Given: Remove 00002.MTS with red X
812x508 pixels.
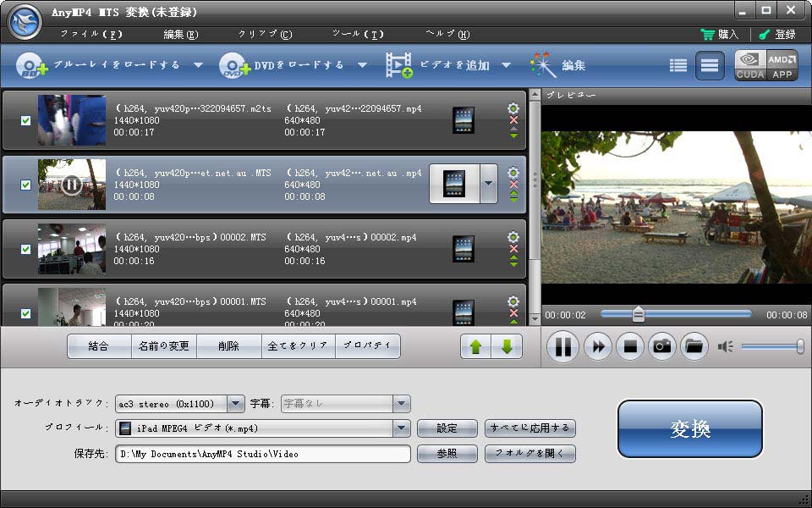Looking at the screenshot, I should (x=513, y=249).
